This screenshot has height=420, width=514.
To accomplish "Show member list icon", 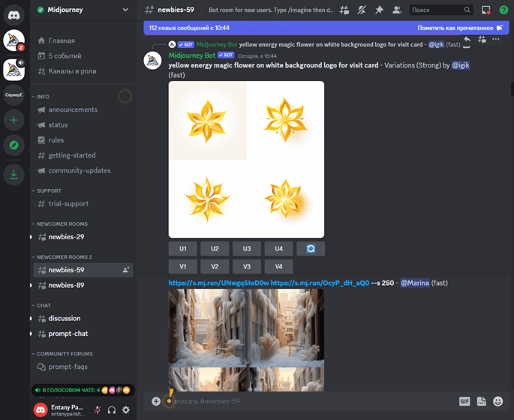I will coord(397,10).
